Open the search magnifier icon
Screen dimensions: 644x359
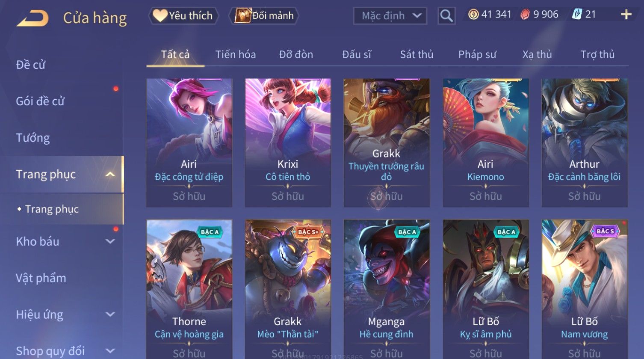[x=446, y=16]
